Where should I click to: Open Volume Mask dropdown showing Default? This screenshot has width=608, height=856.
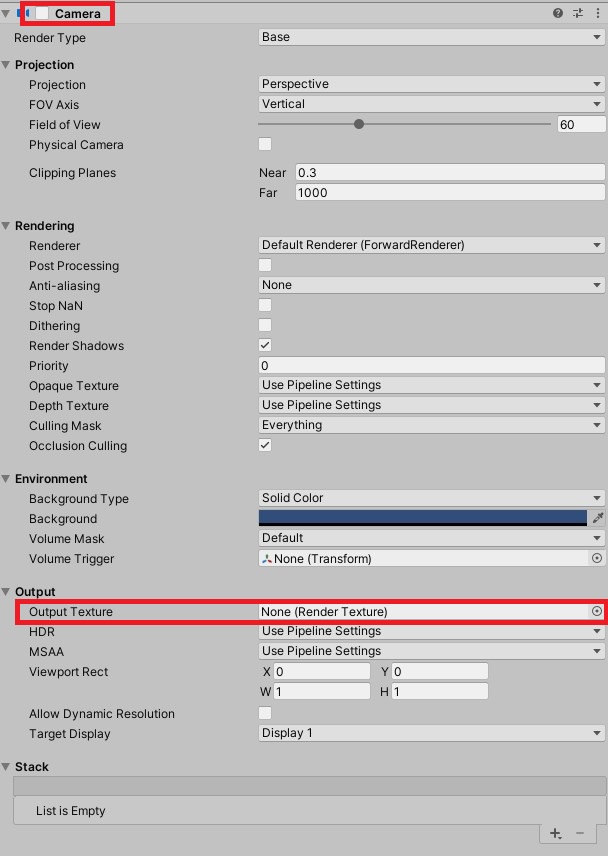[x=431, y=538]
